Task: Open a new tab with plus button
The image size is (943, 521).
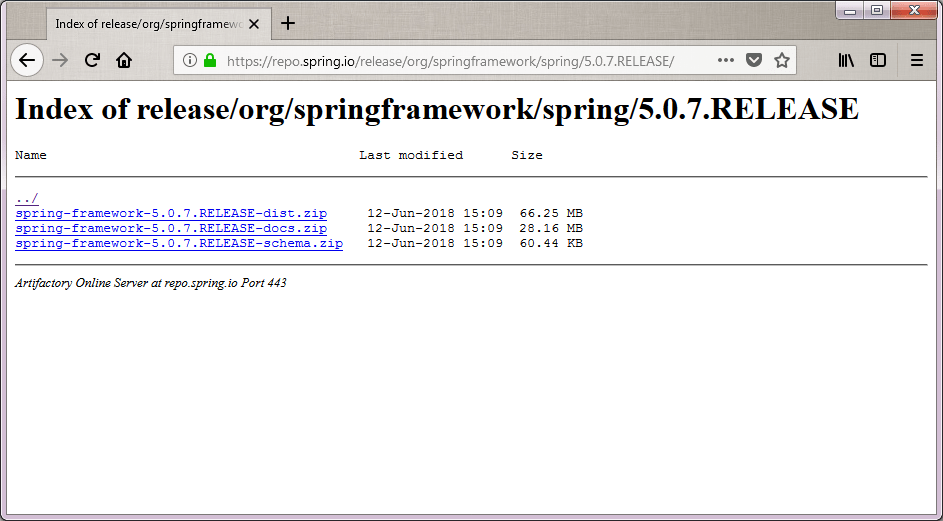Action: click(288, 23)
